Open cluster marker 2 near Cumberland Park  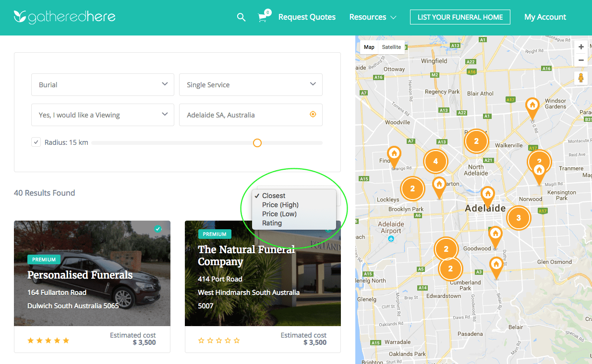[450, 269]
